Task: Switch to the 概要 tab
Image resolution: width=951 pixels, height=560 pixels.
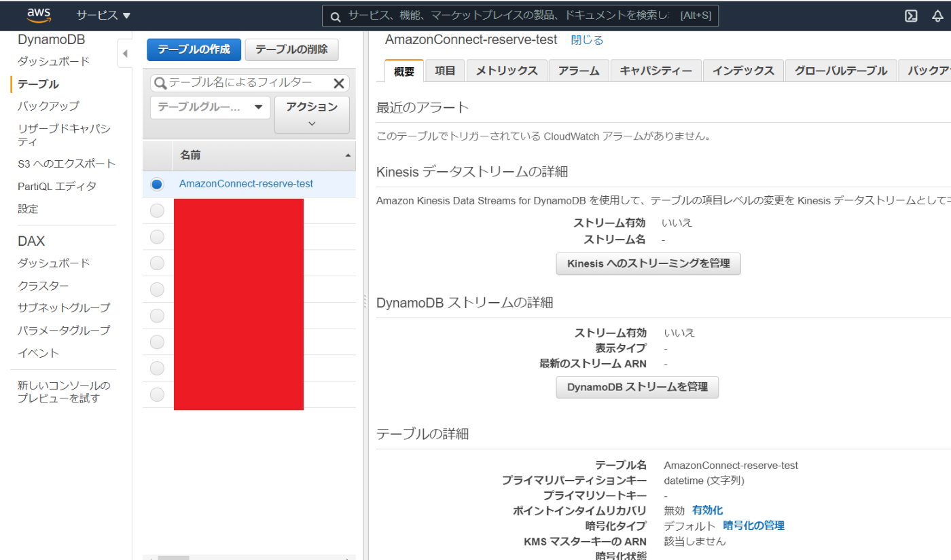Action: pyautogui.click(x=404, y=71)
